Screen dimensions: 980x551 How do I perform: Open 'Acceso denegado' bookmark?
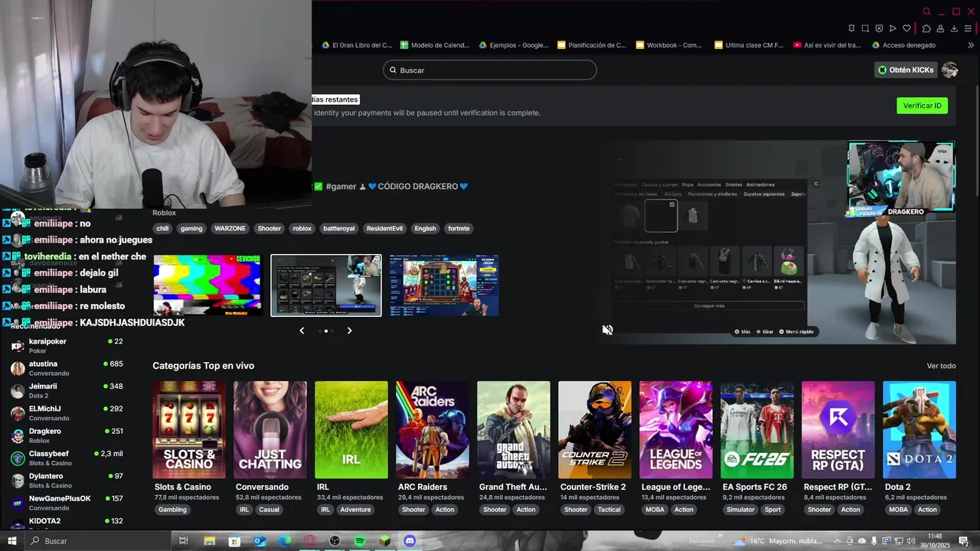[903, 45]
